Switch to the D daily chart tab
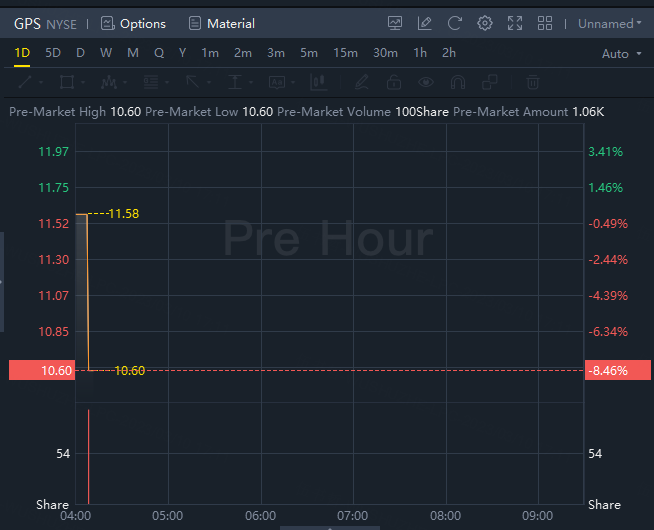The image size is (654, 530). pyautogui.click(x=80, y=53)
